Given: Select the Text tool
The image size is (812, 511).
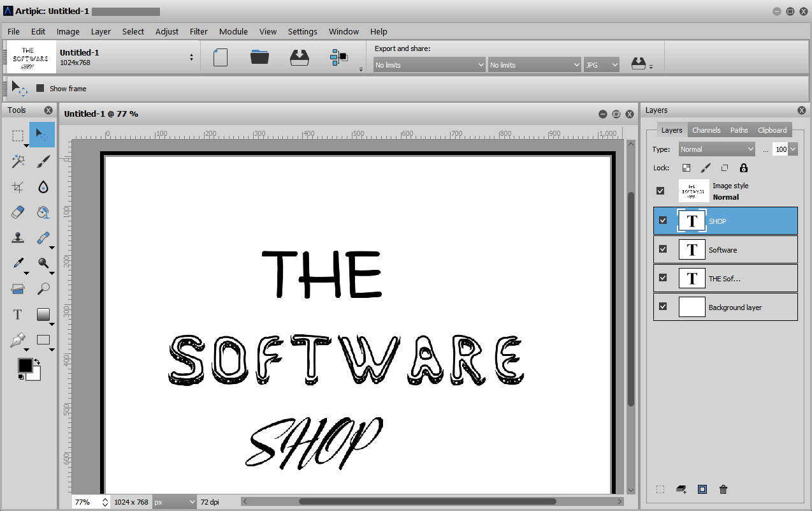Looking at the screenshot, I should click(18, 315).
